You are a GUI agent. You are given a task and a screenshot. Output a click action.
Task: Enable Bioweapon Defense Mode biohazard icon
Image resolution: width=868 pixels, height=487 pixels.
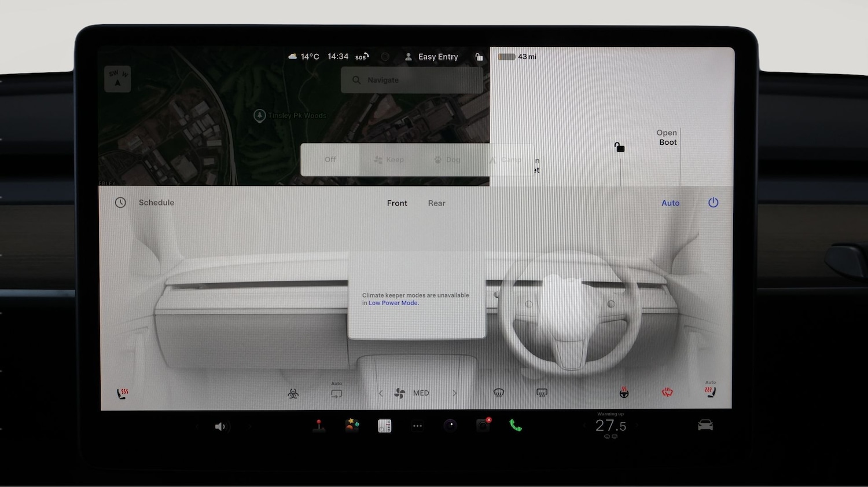293,393
